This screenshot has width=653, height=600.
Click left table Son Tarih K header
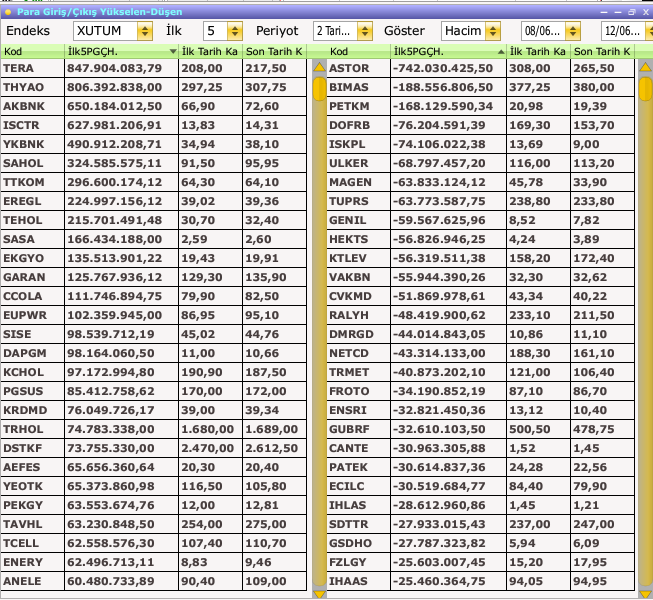point(274,52)
